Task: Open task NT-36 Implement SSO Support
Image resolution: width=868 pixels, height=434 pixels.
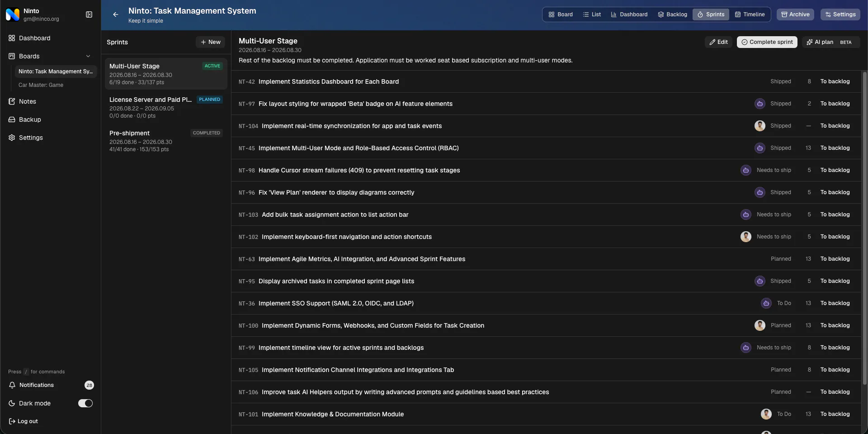Action: pos(336,303)
